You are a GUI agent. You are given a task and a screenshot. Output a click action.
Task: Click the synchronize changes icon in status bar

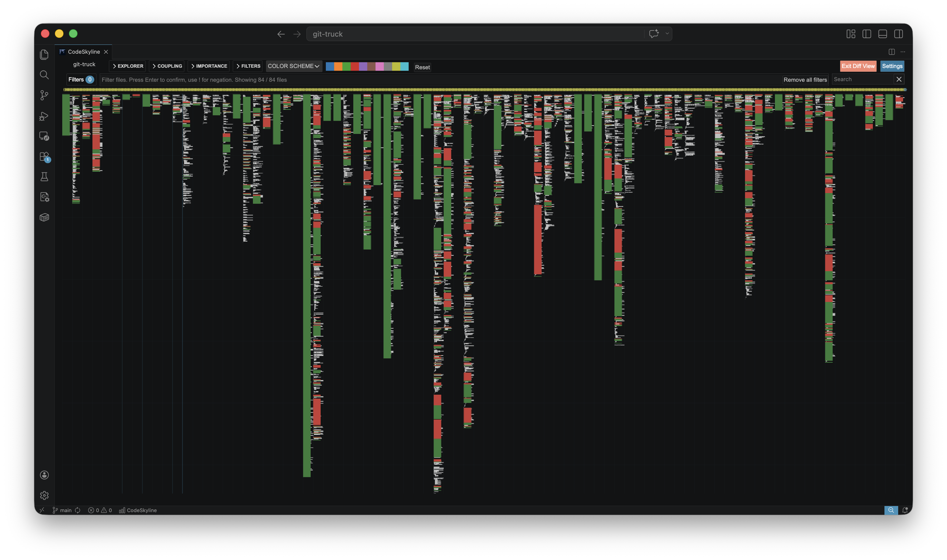78,510
